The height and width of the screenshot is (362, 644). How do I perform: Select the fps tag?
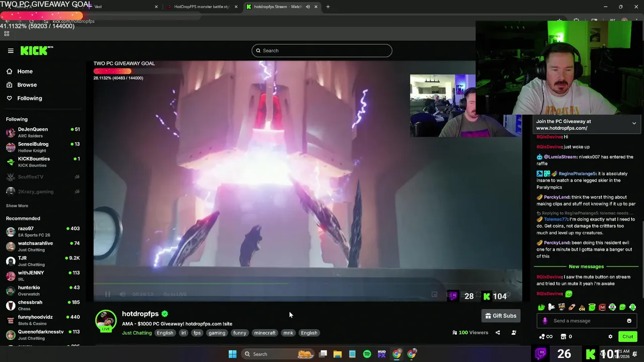pos(197,333)
